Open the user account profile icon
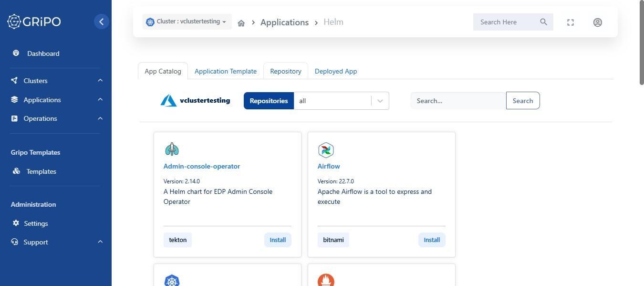Screen dimensions: 644x286 (598, 22)
